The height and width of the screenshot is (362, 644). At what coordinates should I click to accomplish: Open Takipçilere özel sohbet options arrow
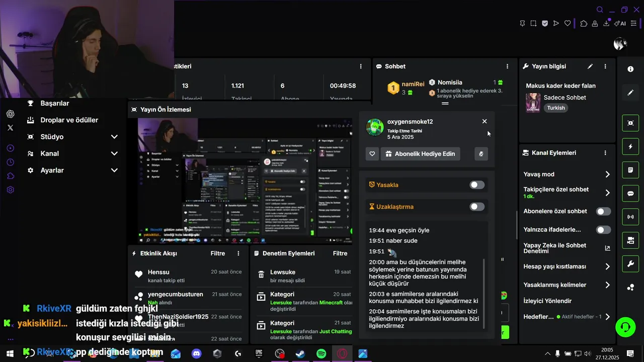[x=607, y=193]
